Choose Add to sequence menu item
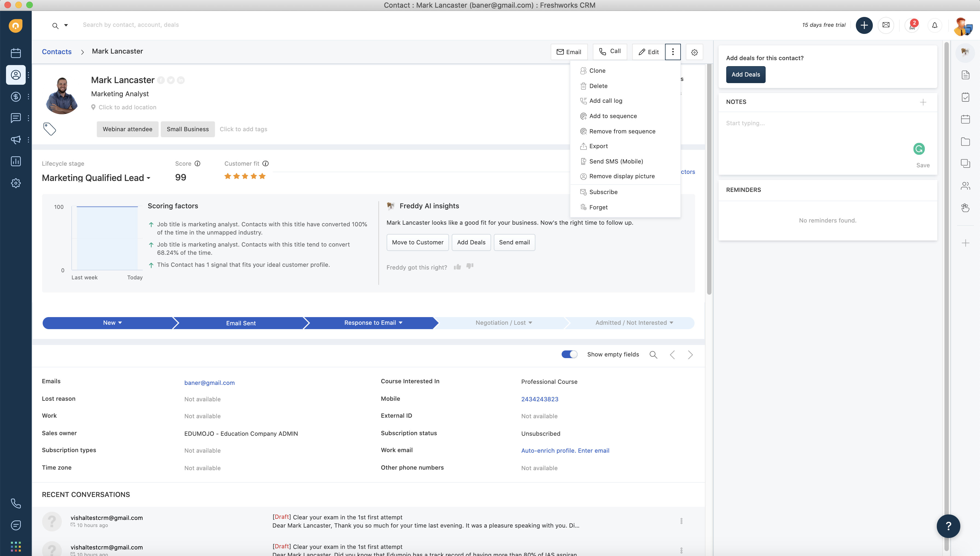Viewport: 980px width, 556px height. 625,116
